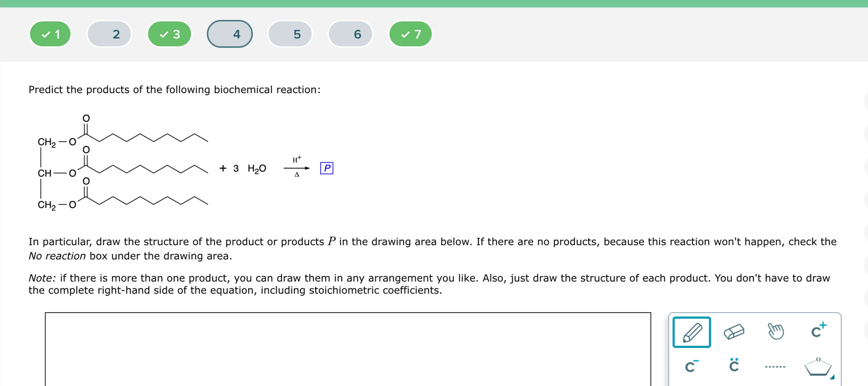Navigate to question 3

[x=169, y=34]
